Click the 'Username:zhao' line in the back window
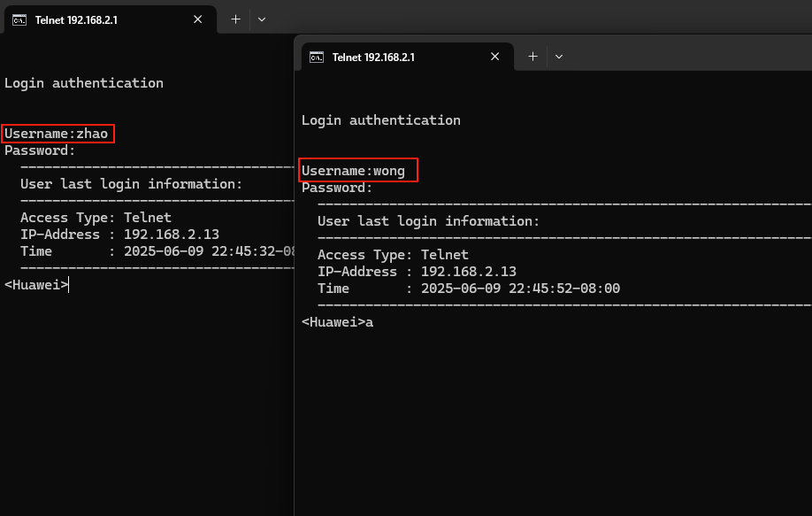Screen dimensions: 812x516 click(57, 134)
